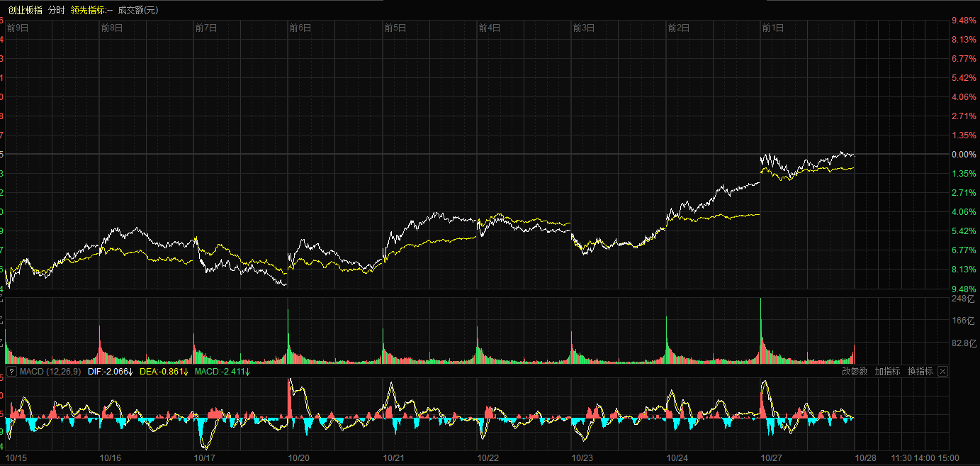Select the 10/27 date on time axis
The width and height of the screenshot is (980, 466).
[x=772, y=458]
